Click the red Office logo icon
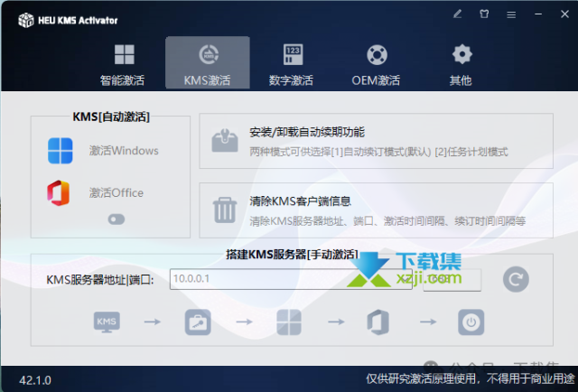 click(x=58, y=193)
